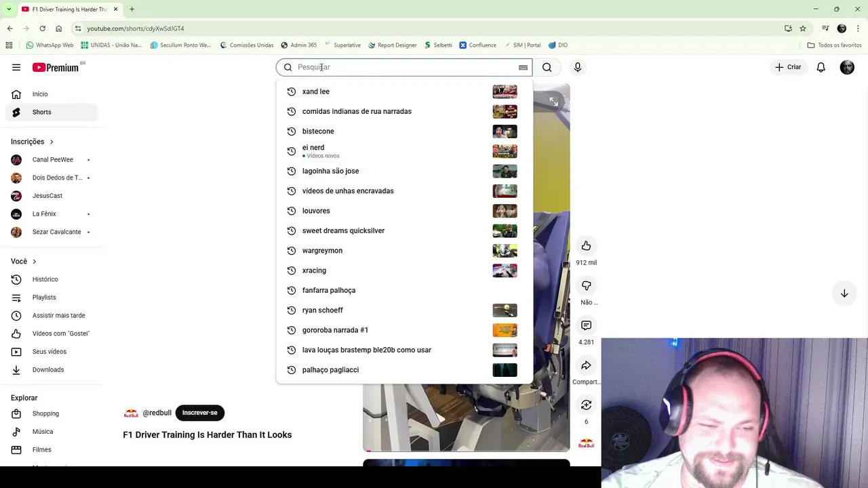Select suggestion "sweet dreams quicksilver"
This screenshot has height=488, width=868.
click(404, 230)
